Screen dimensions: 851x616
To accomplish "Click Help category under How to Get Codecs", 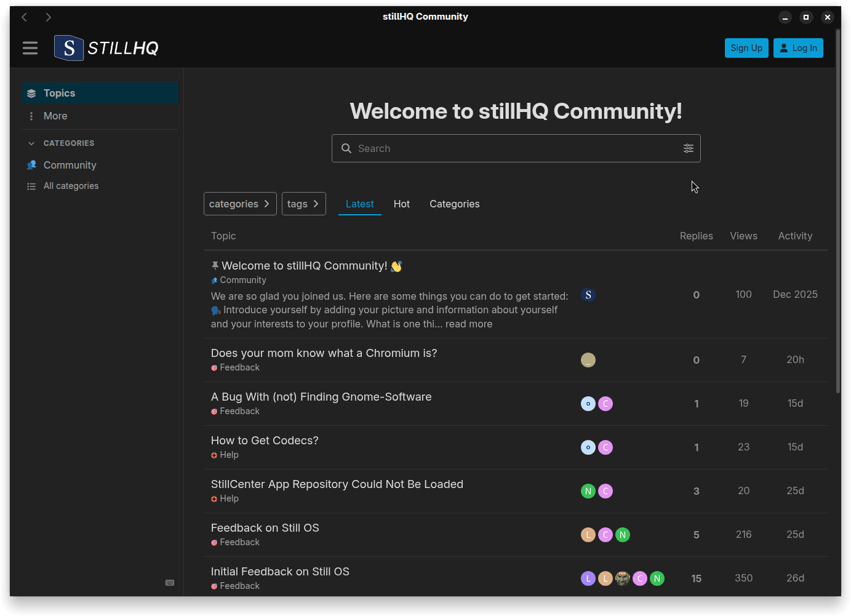I will pos(225,455).
